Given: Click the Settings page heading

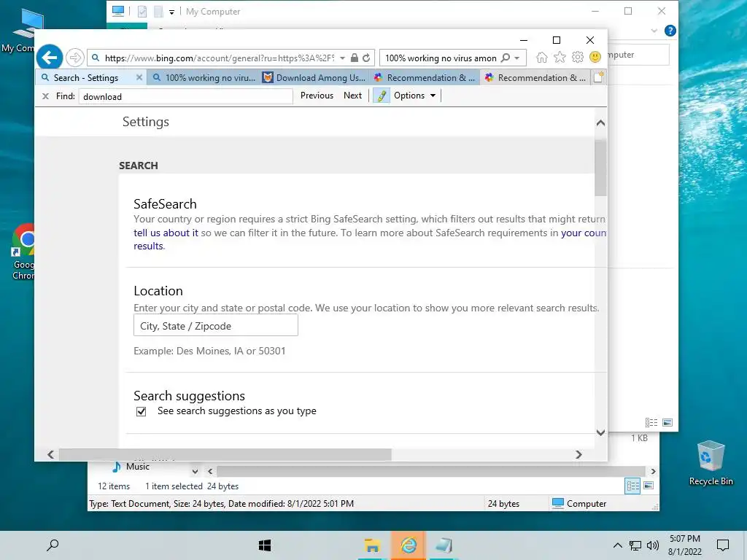Looking at the screenshot, I should (146, 122).
